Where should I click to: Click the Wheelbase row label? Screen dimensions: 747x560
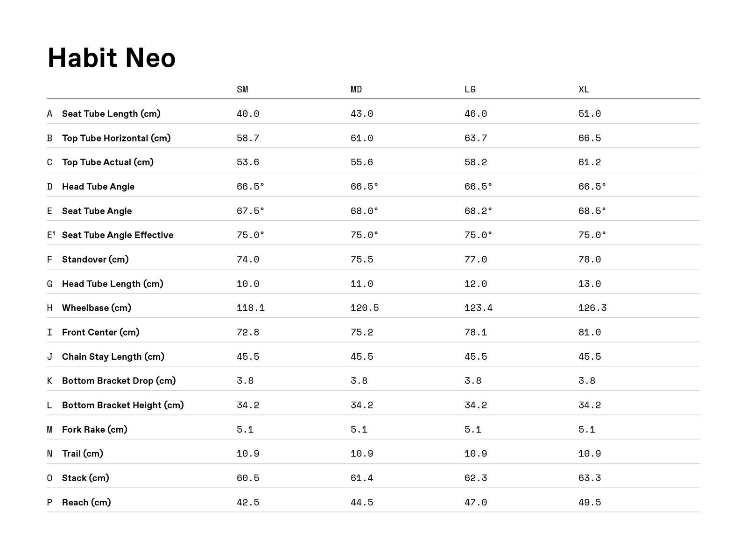pyautogui.click(x=97, y=308)
